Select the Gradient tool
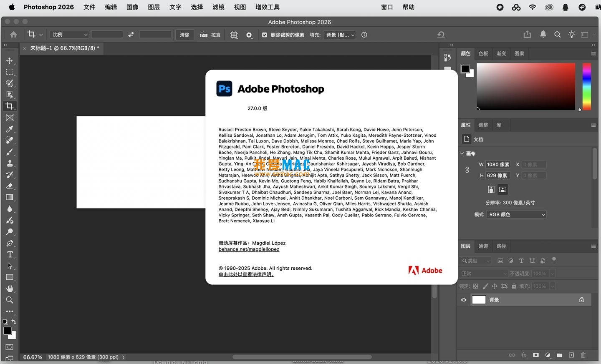The width and height of the screenshot is (601, 364). [x=10, y=197]
